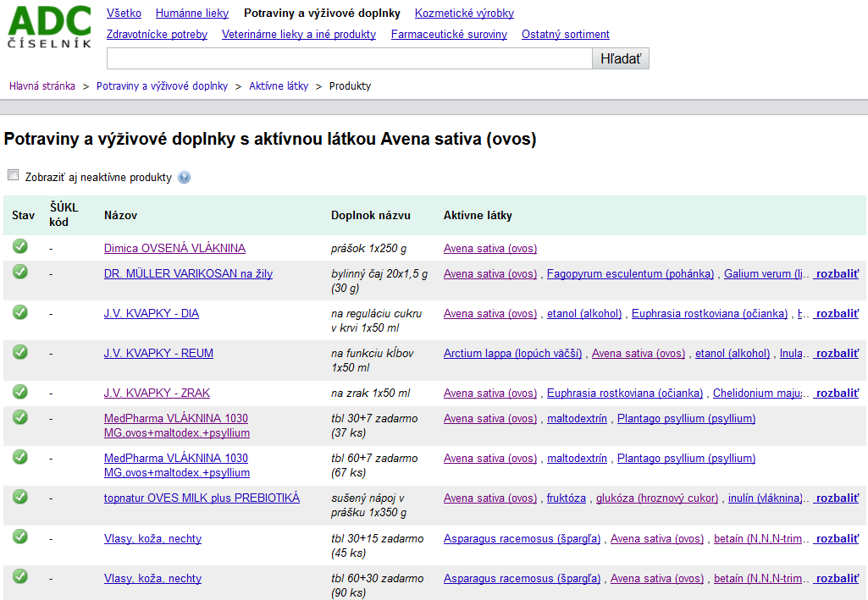Expand active substances for J.V. KVAPKY - ZRAK
Image resolution: width=868 pixels, height=600 pixels.
pos(837,394)
